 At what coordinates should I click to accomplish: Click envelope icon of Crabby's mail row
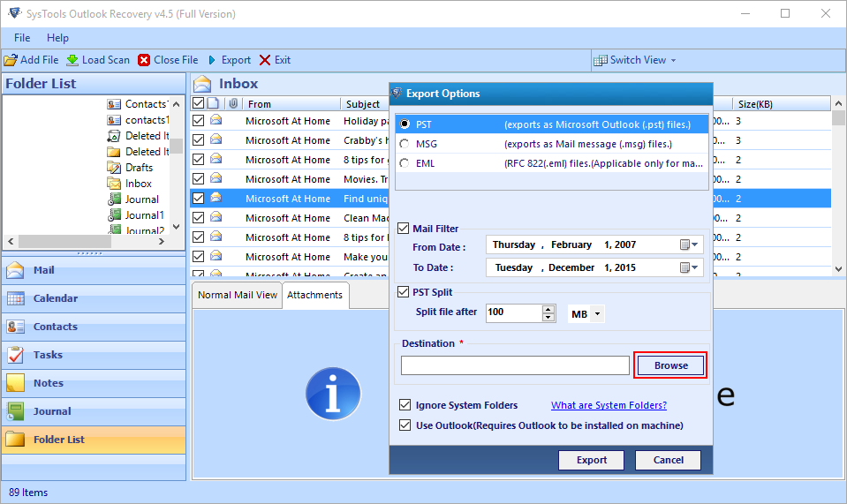216,139
